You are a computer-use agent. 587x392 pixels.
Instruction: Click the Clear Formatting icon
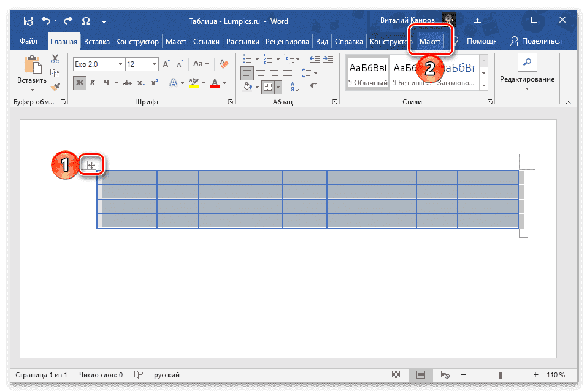pos(223,64)
